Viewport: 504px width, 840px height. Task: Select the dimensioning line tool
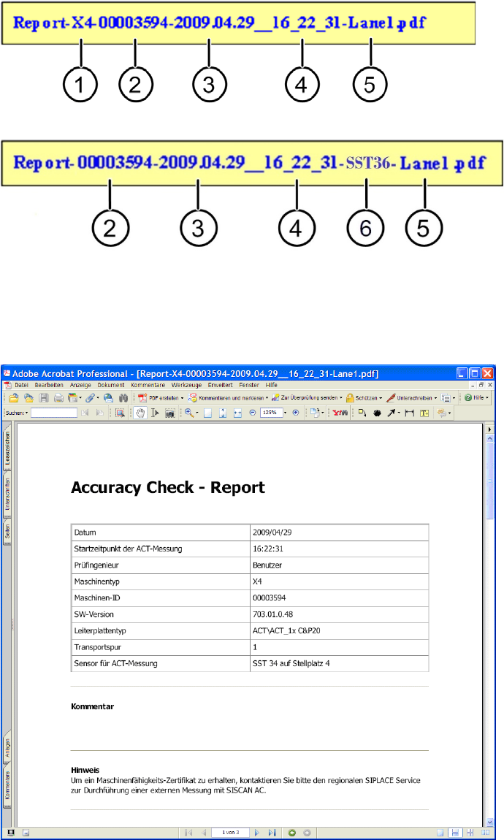[410, 413]
